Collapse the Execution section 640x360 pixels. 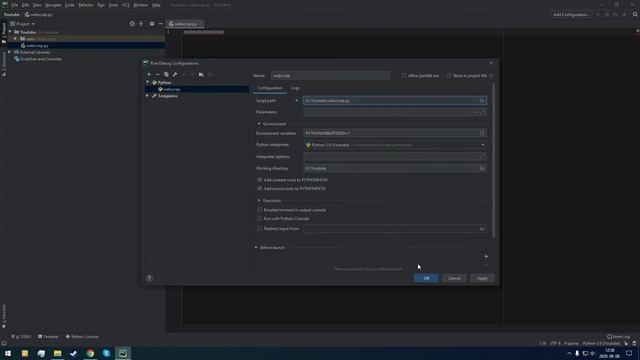[x=259, y=200]
